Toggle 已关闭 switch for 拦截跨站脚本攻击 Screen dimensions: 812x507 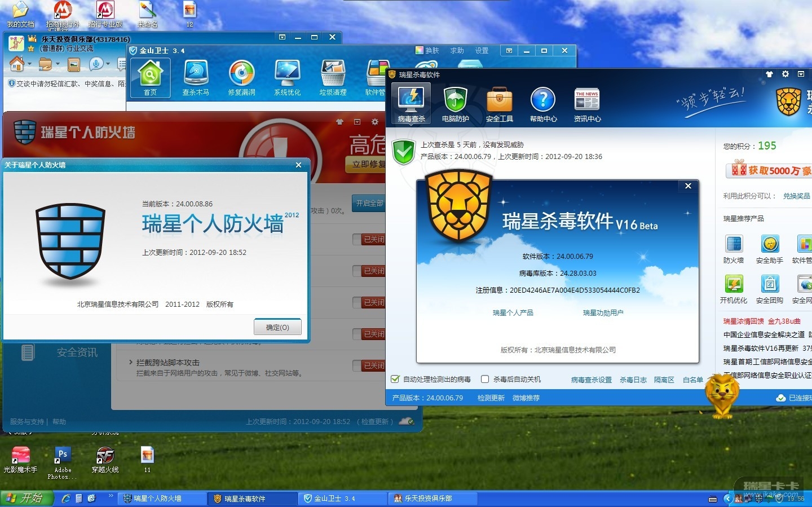(x=369, y=365)
